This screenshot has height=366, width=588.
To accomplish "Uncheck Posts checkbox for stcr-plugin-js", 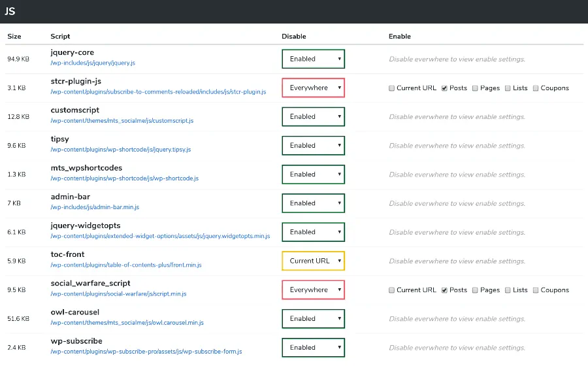I will coord(444,88).
